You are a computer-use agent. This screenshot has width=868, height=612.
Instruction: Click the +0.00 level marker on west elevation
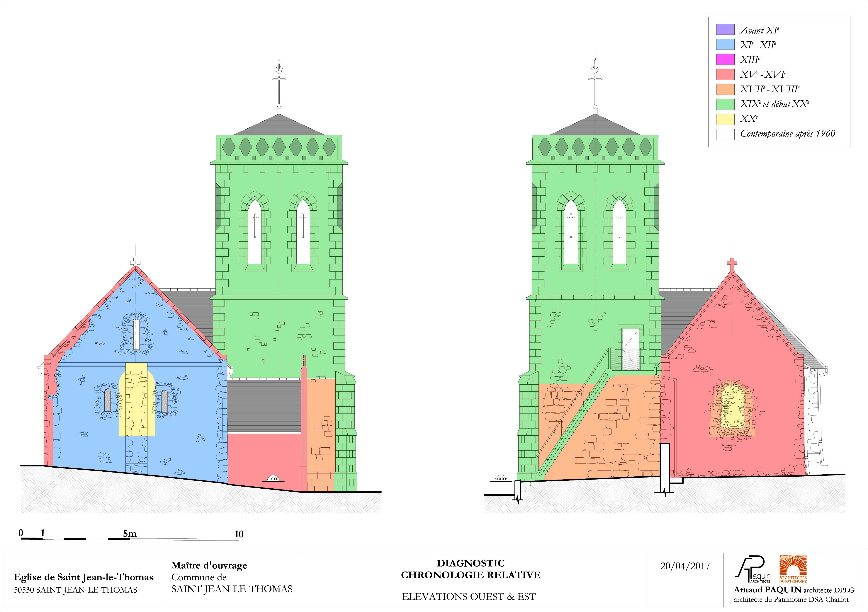273,478
